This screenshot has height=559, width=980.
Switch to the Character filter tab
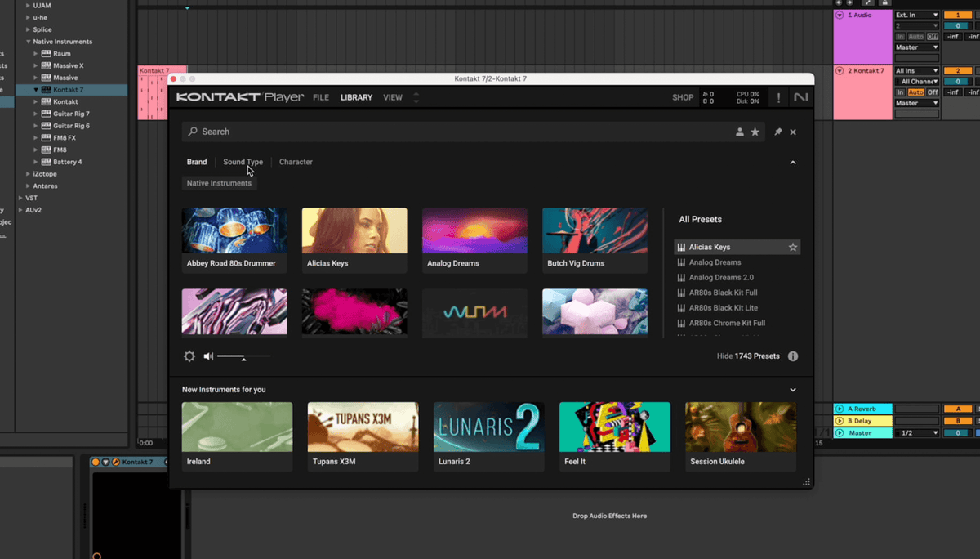[296, 162]
